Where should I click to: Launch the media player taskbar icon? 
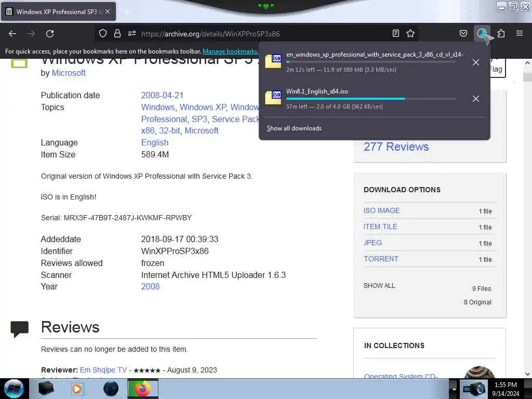click(x=77, y=389)
